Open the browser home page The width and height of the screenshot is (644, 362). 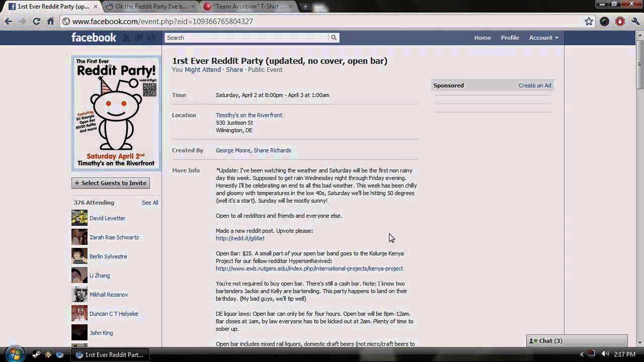pyautogui.click(x=50, y=21)
